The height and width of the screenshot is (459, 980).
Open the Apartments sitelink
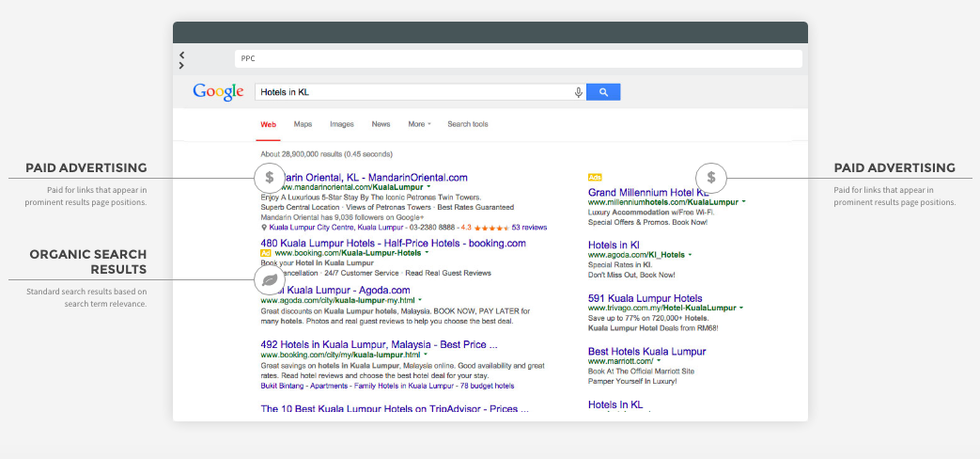point(328,386)
